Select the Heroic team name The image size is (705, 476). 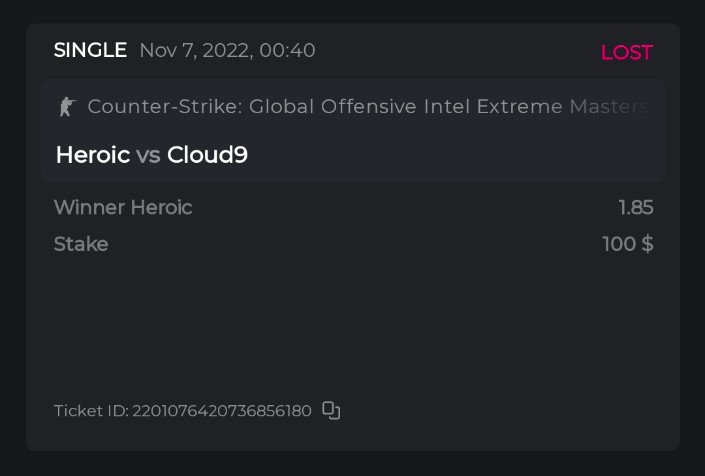click(x=92, y=155)
